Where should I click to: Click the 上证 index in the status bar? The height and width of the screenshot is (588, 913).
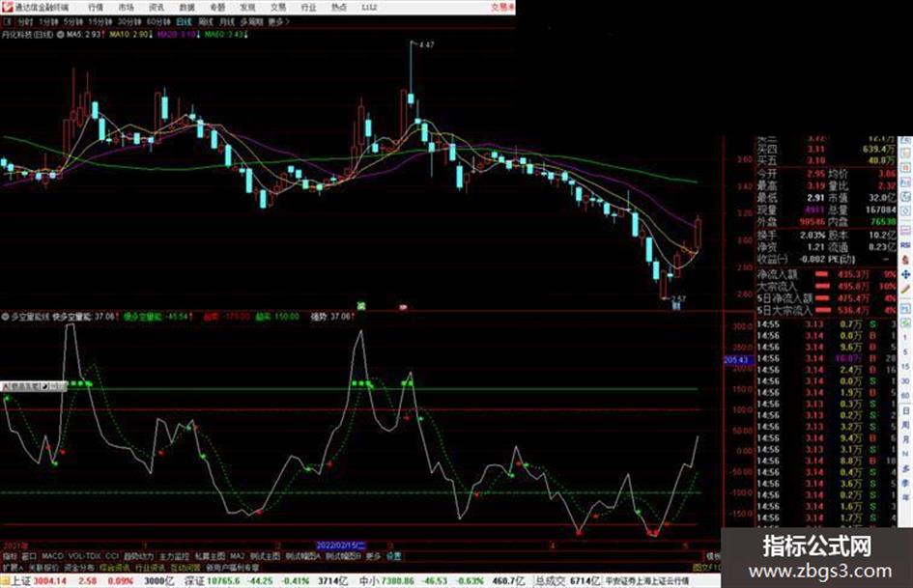pos(21,581)
